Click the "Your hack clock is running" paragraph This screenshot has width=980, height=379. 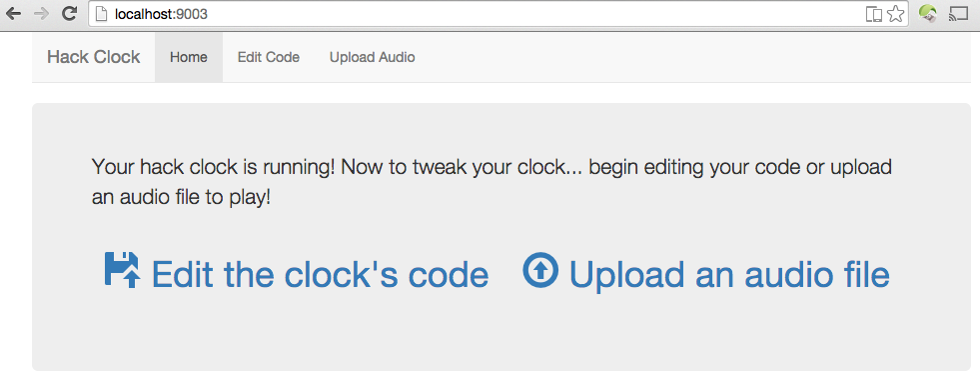point(491,183)
